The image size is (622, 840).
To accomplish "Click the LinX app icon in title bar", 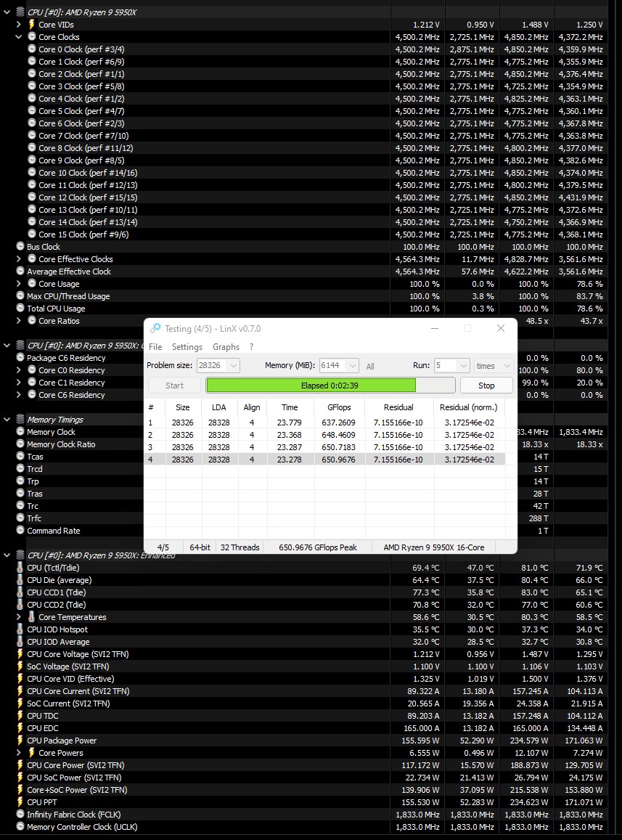I will click(155, 328).
